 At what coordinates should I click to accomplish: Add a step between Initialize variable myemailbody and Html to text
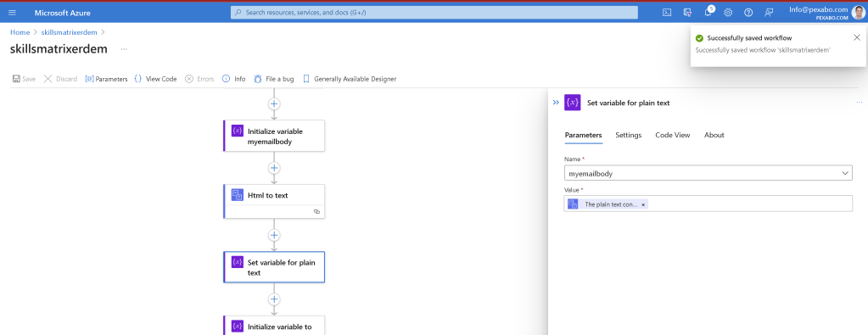[274, 168]
